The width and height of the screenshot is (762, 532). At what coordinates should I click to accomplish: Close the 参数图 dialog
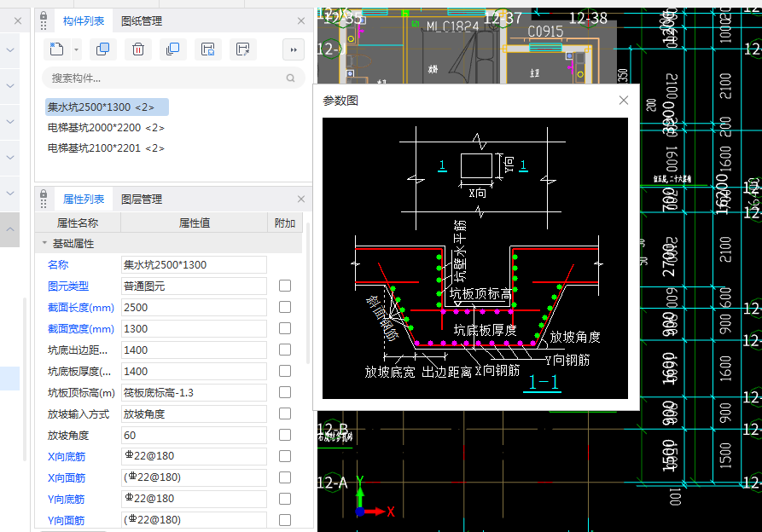pos(623,100)
